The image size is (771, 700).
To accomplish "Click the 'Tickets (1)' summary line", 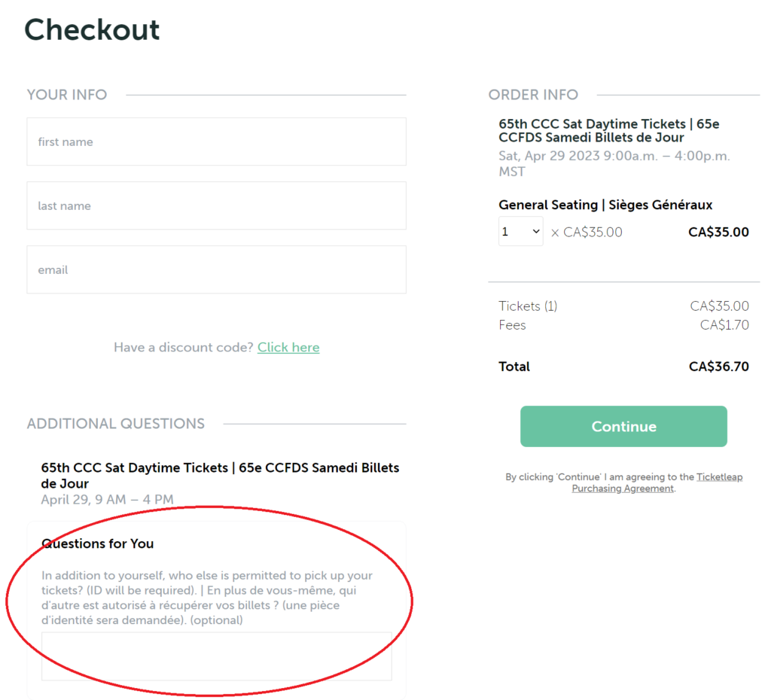I will 528,306.
